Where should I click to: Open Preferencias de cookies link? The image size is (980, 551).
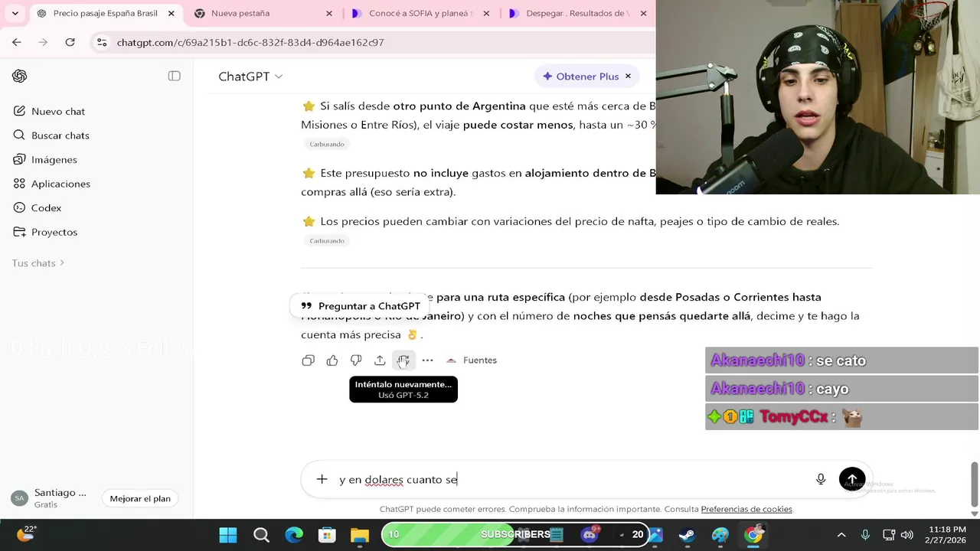[746, 509]
